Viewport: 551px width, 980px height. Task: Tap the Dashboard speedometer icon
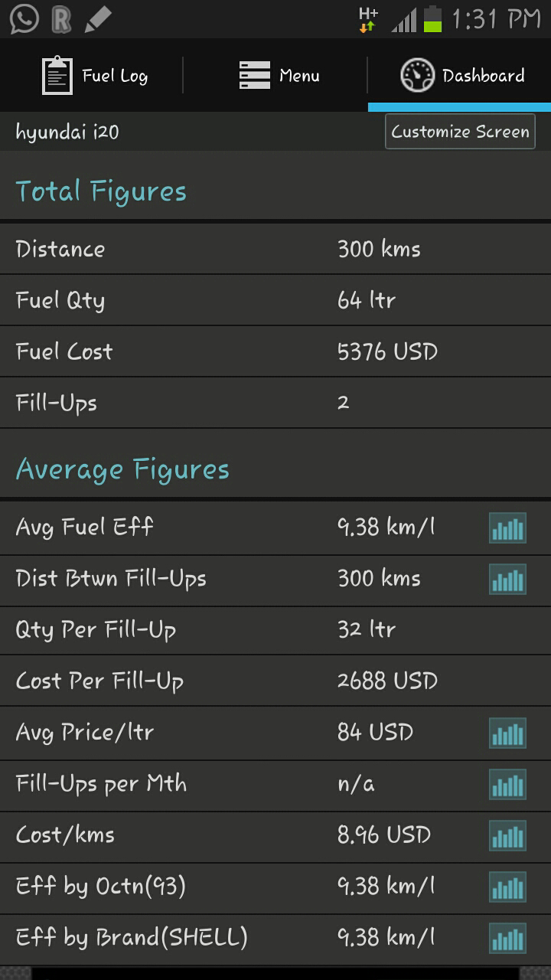[417, 75]
